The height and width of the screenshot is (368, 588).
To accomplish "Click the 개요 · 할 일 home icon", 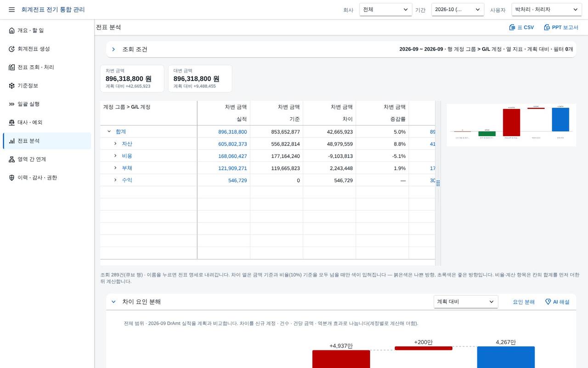I will [12, 30].
